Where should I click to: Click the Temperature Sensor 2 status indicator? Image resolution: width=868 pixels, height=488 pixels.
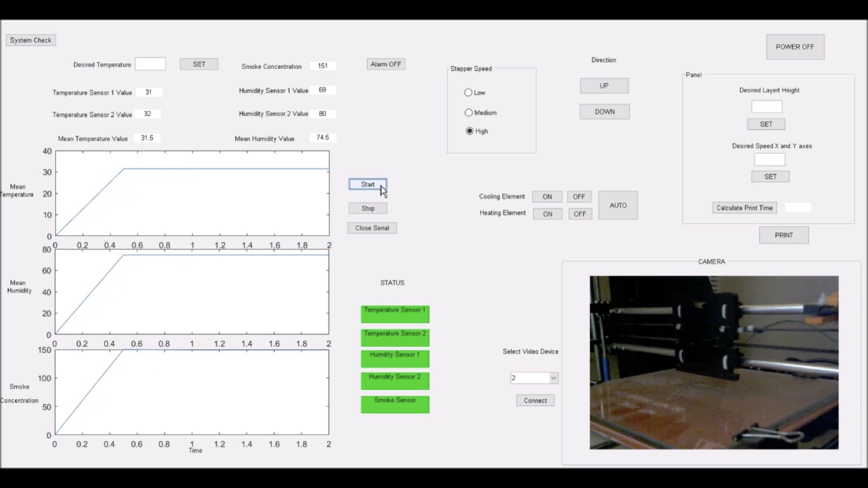395,338
